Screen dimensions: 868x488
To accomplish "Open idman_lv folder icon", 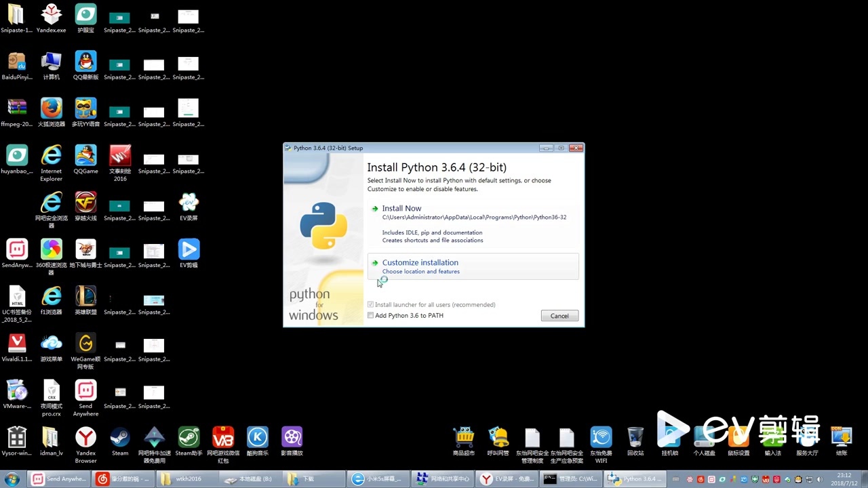I will 51,441.
